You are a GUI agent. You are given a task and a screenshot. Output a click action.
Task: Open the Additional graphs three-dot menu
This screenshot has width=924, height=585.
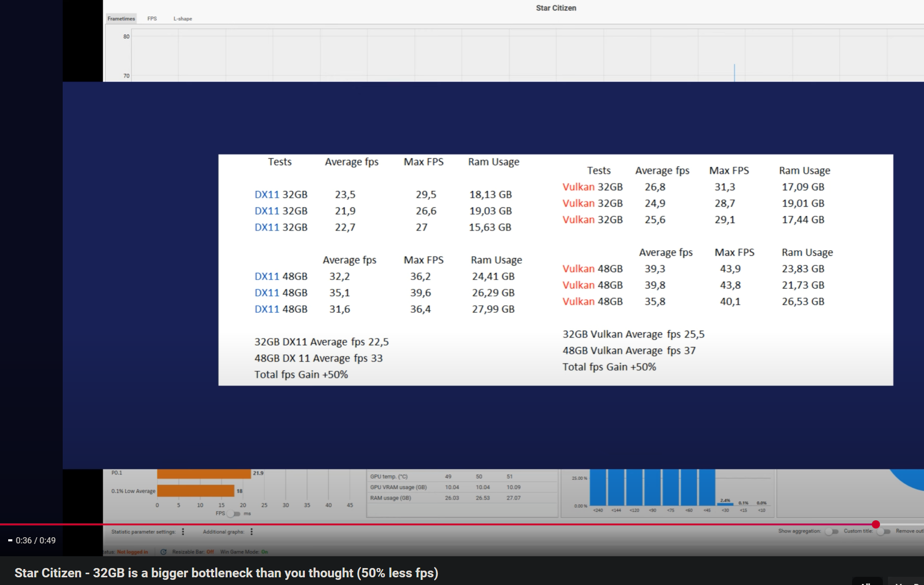click(x=251, y=532)
